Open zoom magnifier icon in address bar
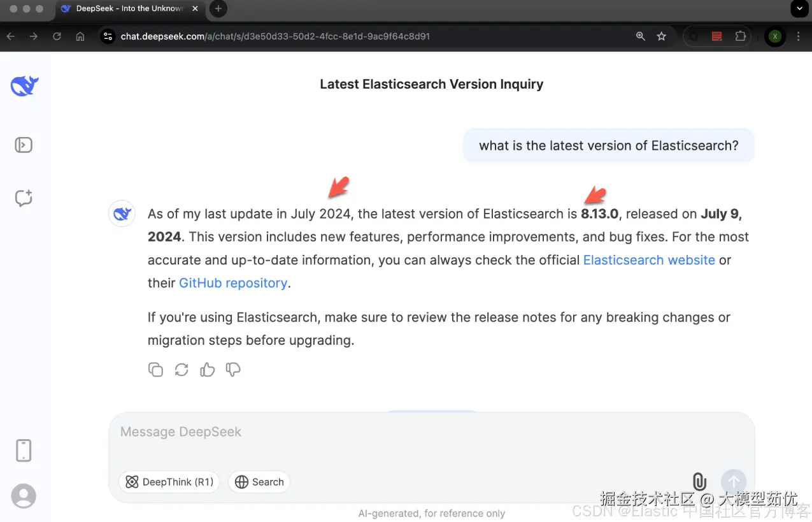Viewport: 812px width, 522px height. click(x=641, y=36)
